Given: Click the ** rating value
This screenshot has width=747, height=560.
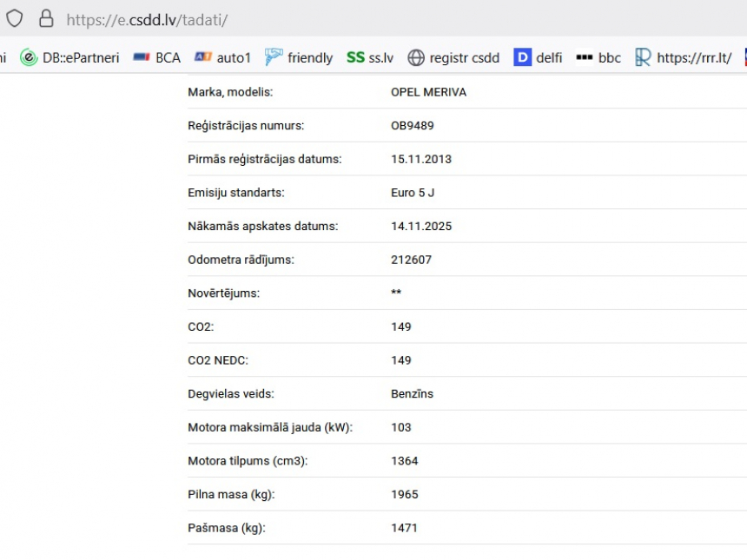Looking at the screenshot, I should tap(396, 292).
